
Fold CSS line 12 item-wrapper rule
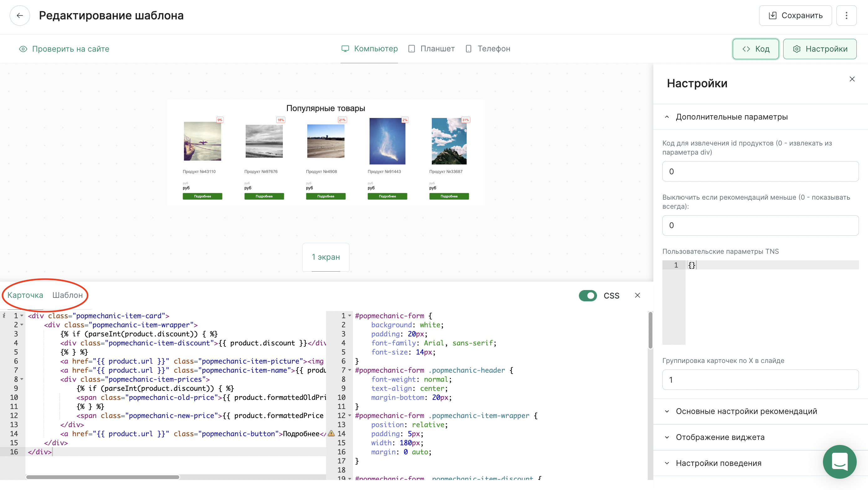350,416
